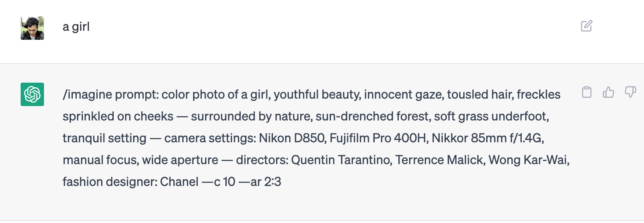Click the edit message pencil icon
This screenshot has height=223, width=644.
click(586, 26)
